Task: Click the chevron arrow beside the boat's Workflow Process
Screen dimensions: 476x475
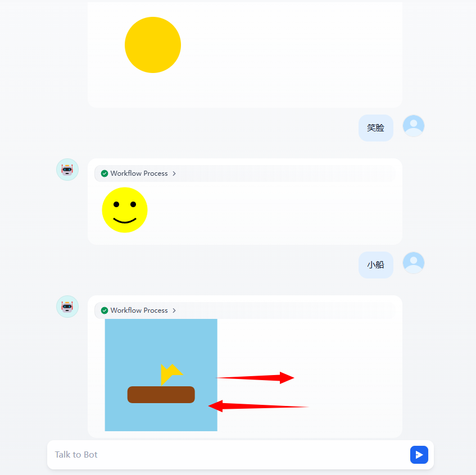Action: click(x=174, y=310)
